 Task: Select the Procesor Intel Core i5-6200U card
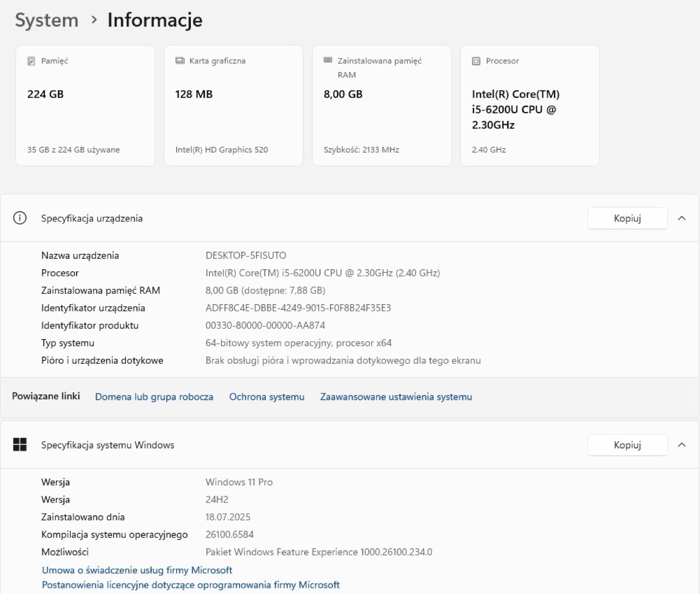[x=530, y=106]
